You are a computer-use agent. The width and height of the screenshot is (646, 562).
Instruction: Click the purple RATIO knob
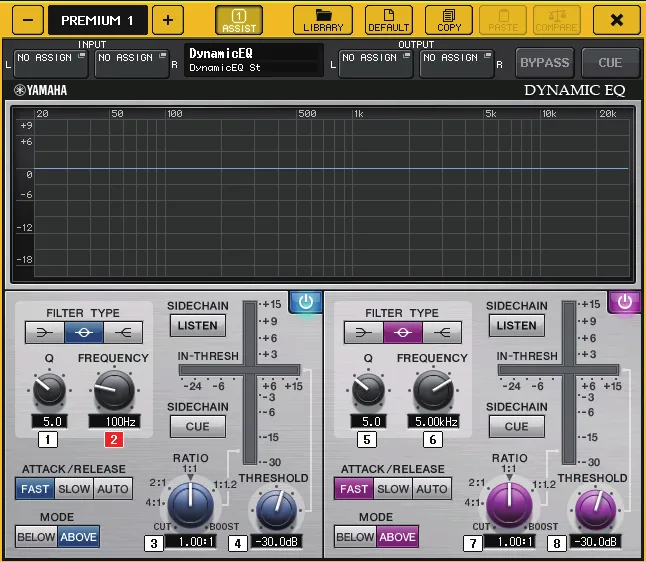pos(509,505)
